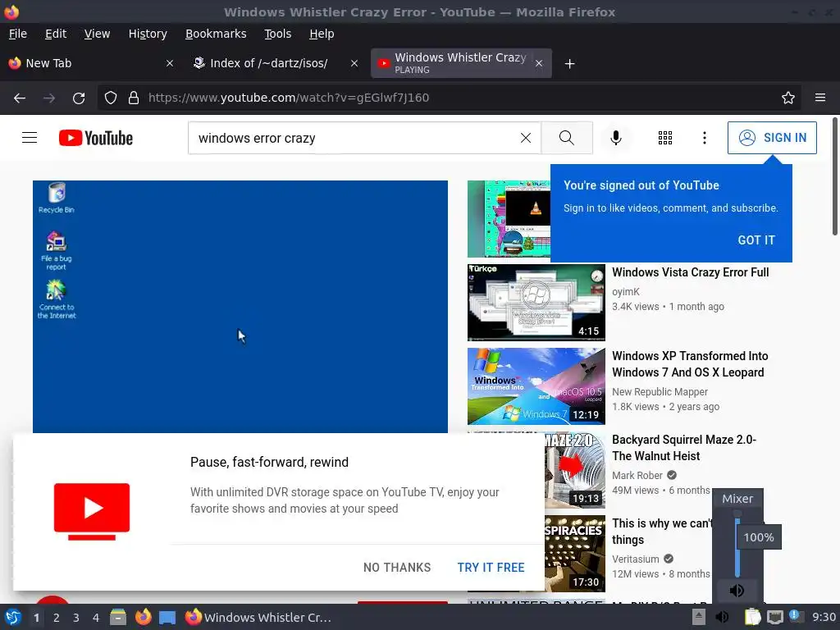
Task: Open the Edit menu
Action: 56,34
